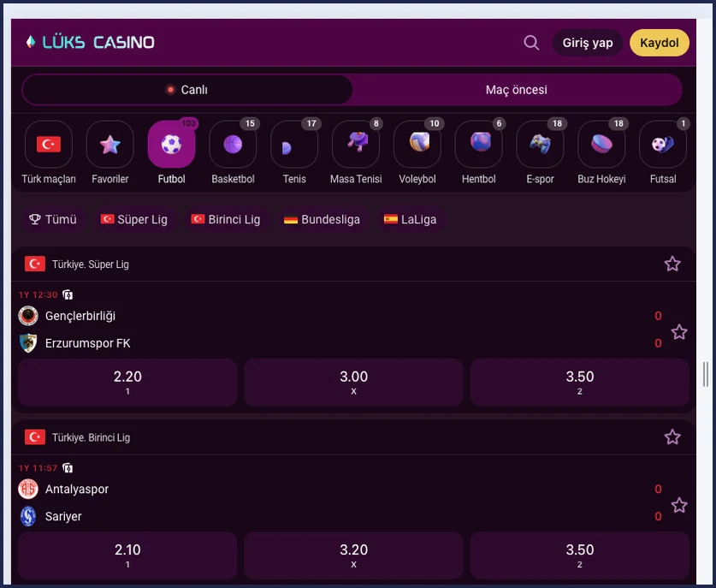The height and width of the screenshot is (588, 716).
Task: Select the Buz Hokeyi puck icon
Action: coord(601,145)
